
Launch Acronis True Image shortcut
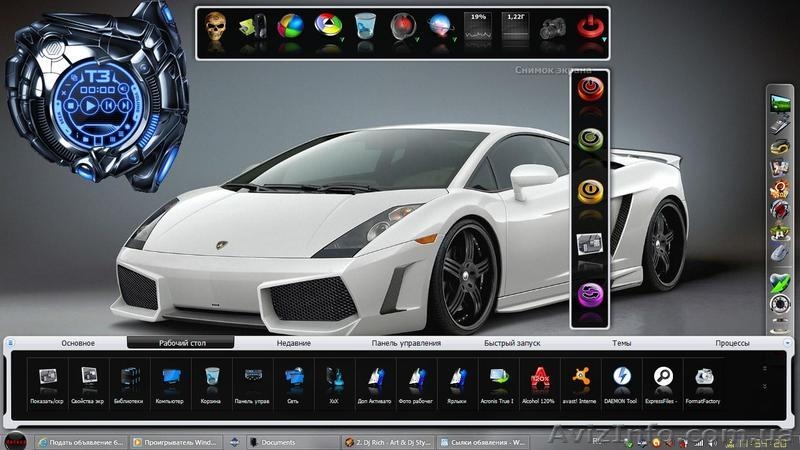pos(497,383)
